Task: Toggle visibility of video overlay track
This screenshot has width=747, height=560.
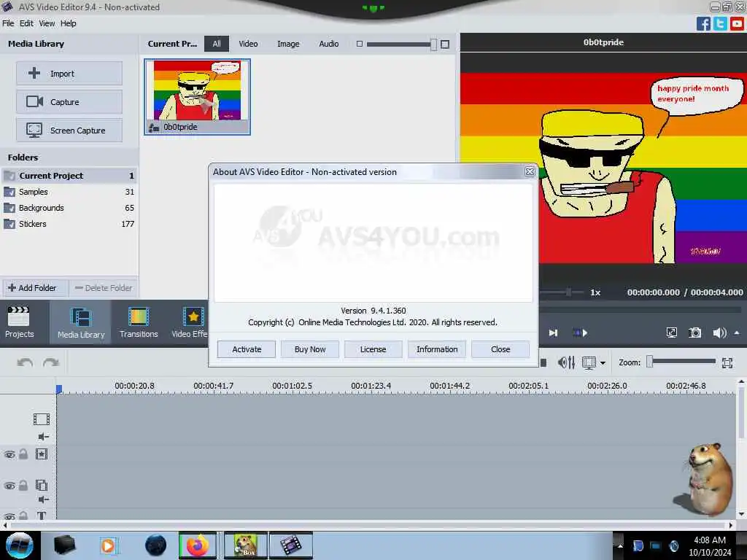Action: [9, 486]
